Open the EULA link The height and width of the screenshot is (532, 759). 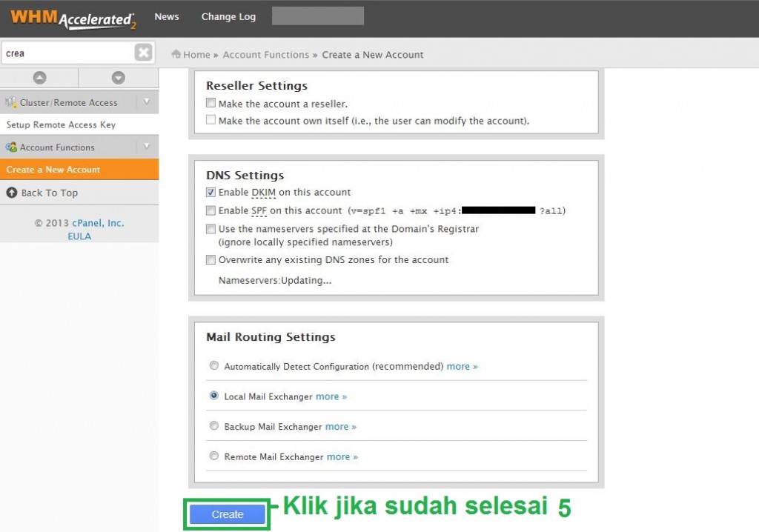pos(79,236)
